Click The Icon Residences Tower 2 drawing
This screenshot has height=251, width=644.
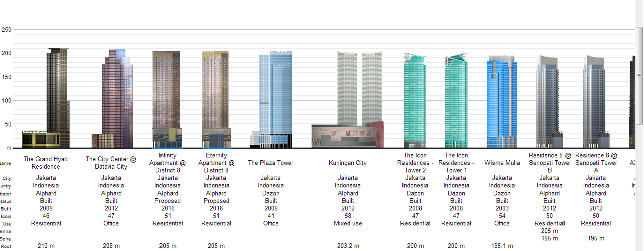tap(415, 100)
